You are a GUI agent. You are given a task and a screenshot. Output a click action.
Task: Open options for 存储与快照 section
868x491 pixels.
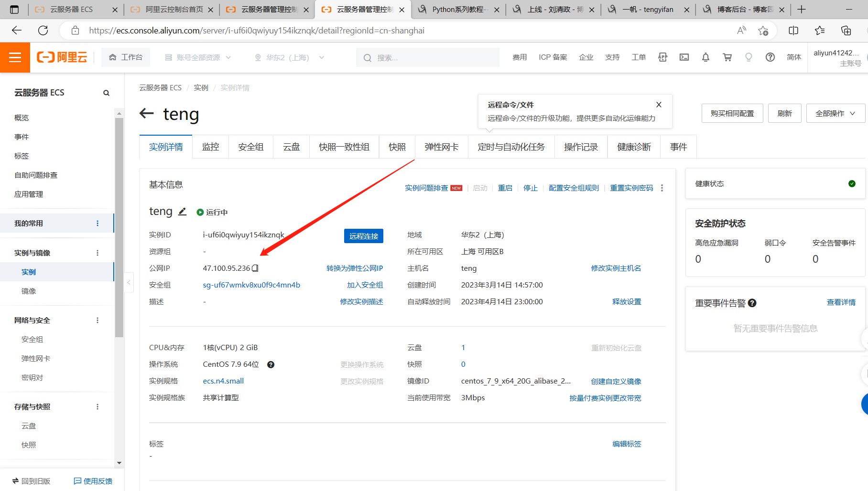click(x=98, y=406)
